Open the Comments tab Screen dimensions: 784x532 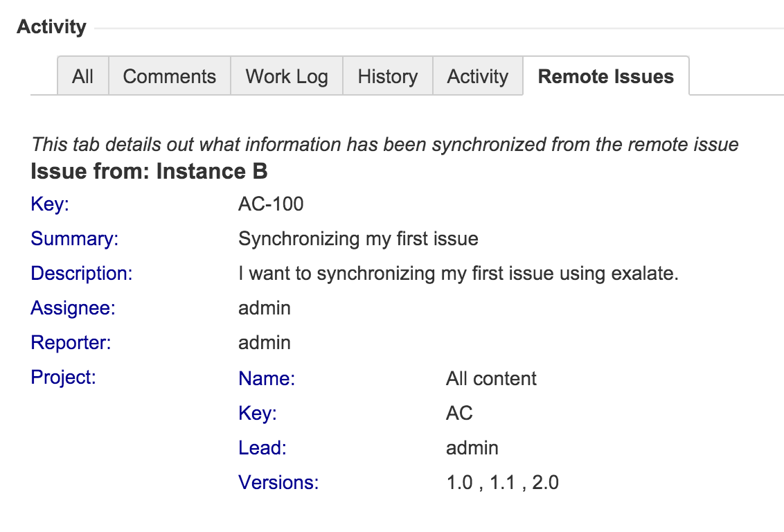[x=170, y=76]
